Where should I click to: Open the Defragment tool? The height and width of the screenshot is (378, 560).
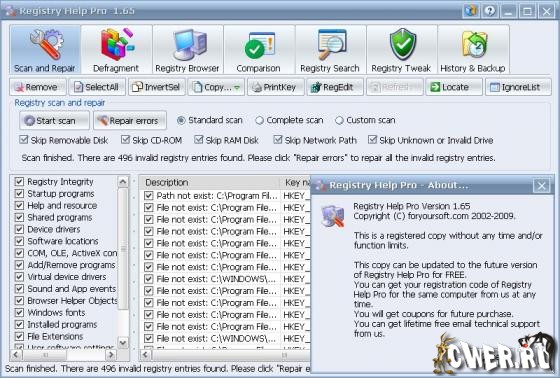coord(116,50)
